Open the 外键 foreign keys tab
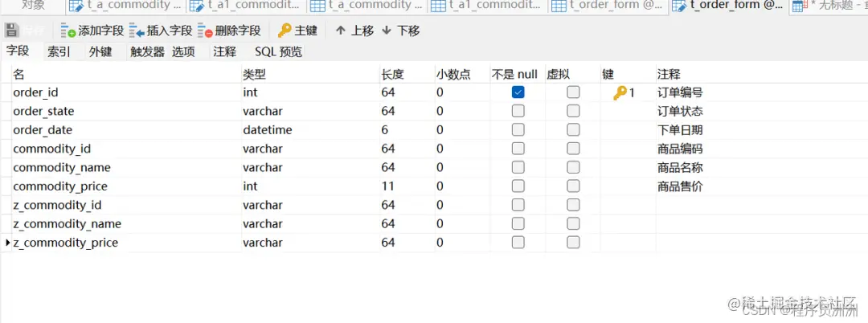The height and width of the screenshot is (323, 868). pos(100,52)
